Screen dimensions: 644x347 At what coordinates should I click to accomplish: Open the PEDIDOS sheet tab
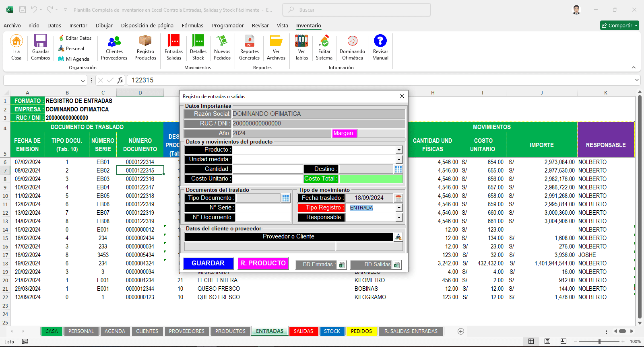pyautogui.click(x=361, y=331)
